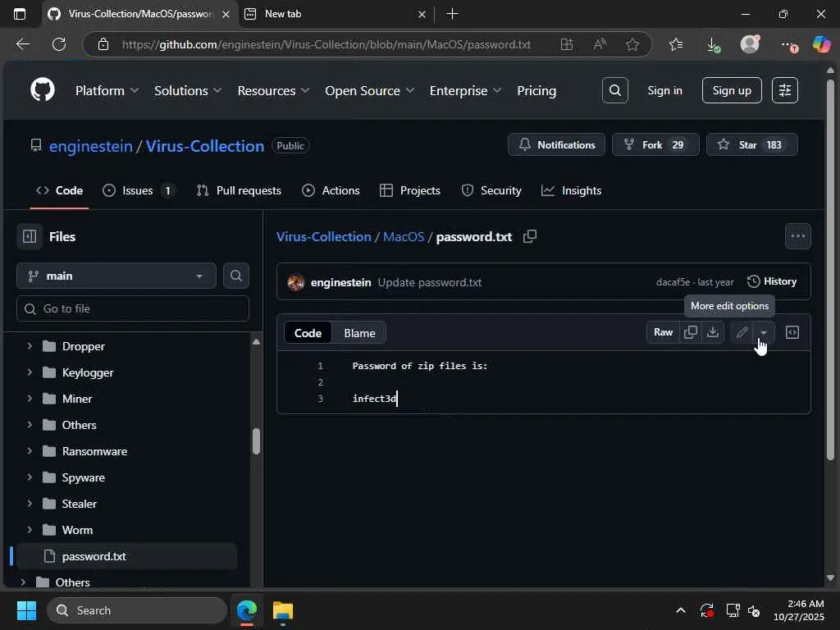The height and width of the screenshot is (630, 840).
Task: Select password.txt in file tree
Action: 127,556
